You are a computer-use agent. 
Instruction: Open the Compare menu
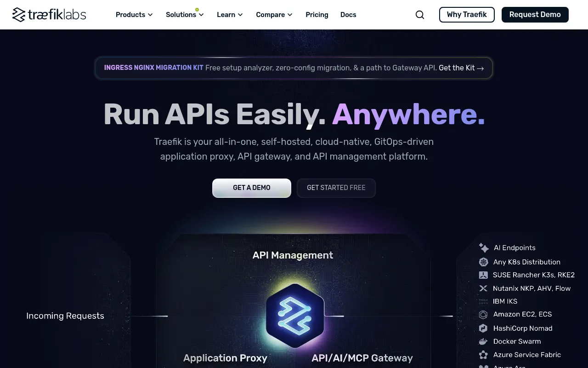coord(274,15)
